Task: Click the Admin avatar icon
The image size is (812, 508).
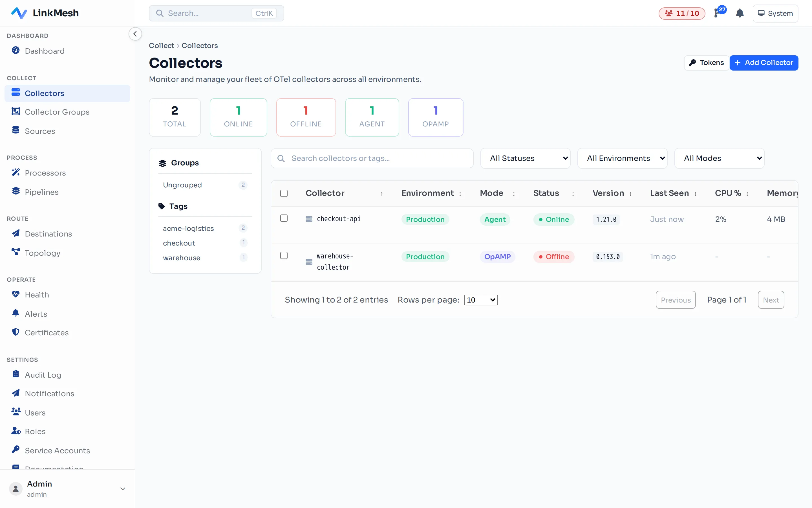Action: pos(16,489)
